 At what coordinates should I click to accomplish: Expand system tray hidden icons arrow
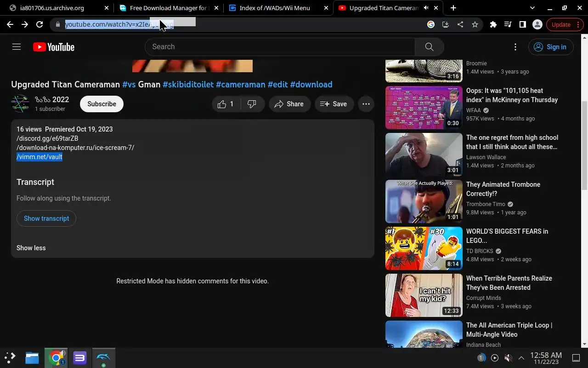(521, 358)
